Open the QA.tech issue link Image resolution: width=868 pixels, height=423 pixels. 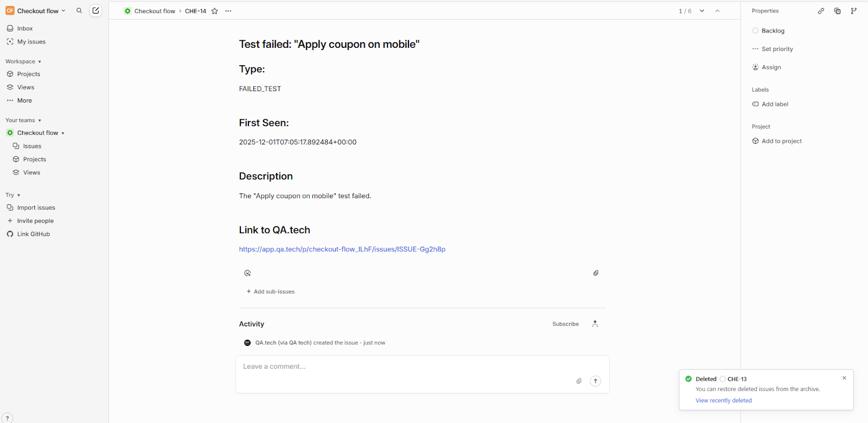tap(342, 249)
